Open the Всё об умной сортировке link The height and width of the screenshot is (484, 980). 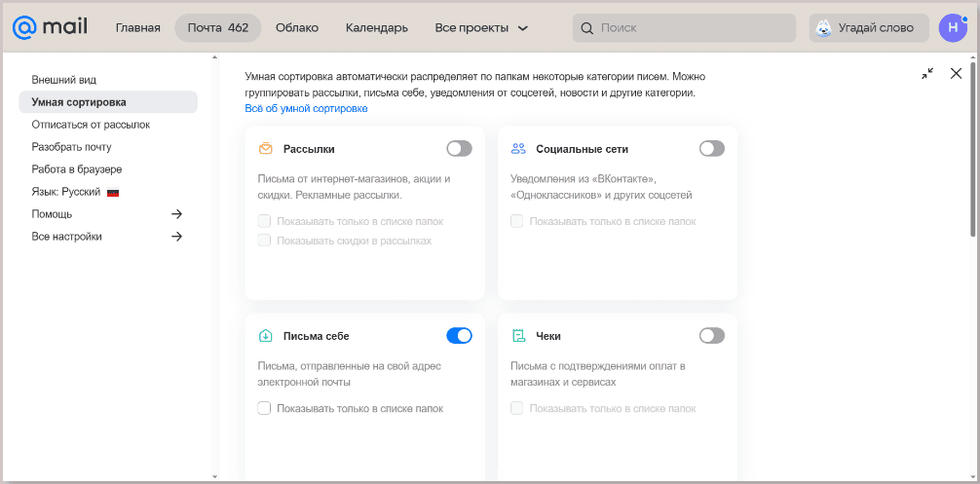306,109
